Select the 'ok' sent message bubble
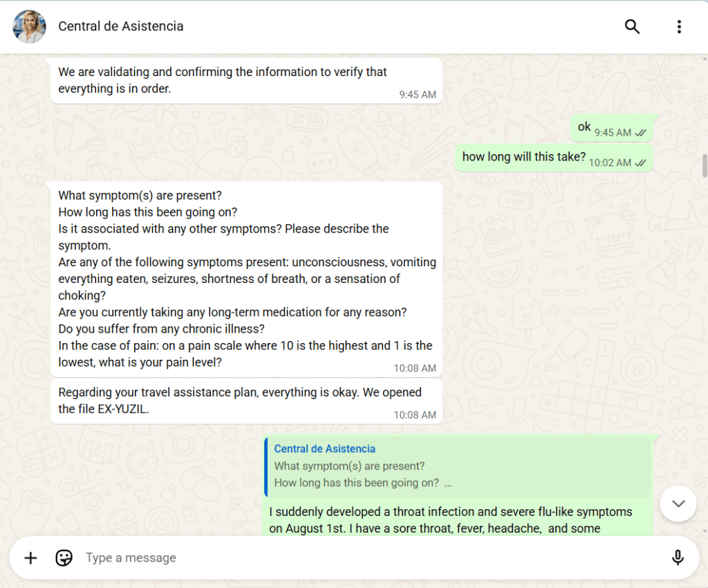Screen dimensions: 708x588 pos(612,128)
